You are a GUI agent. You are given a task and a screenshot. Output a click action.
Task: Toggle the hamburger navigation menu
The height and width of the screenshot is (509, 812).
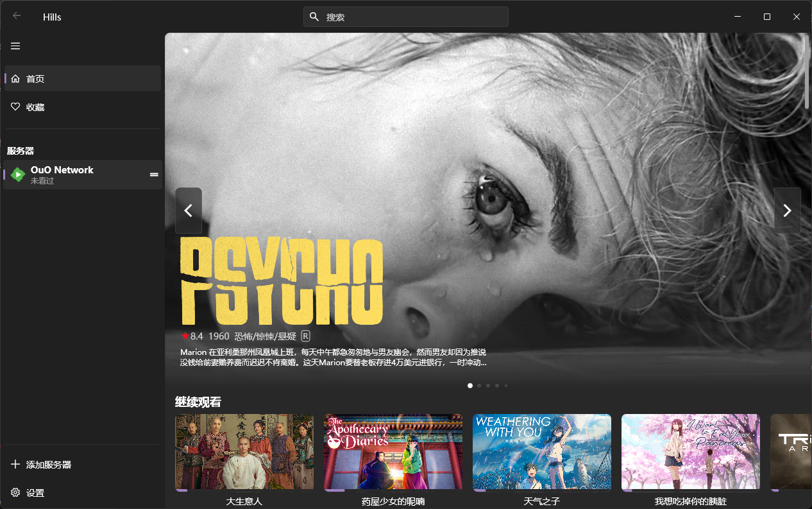coord(15,46)
